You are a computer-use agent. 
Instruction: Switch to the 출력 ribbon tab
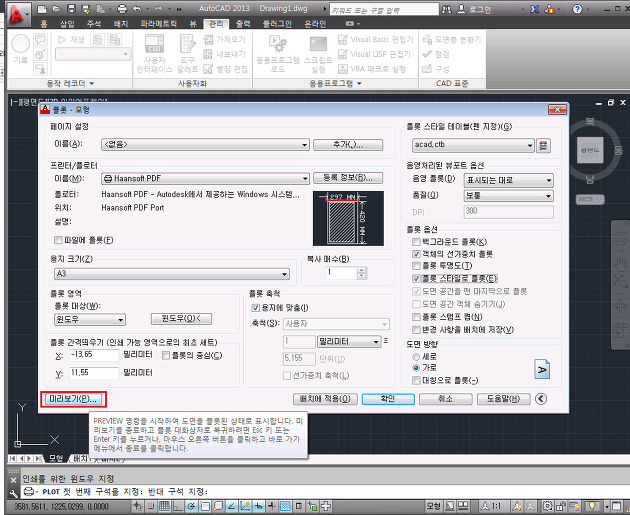(243, 24)
